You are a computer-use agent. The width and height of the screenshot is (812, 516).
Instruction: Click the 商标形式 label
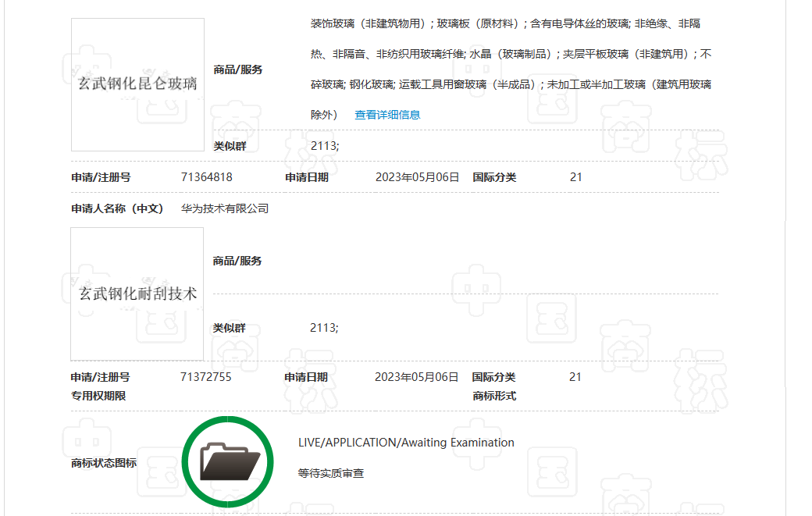[494, 396]
